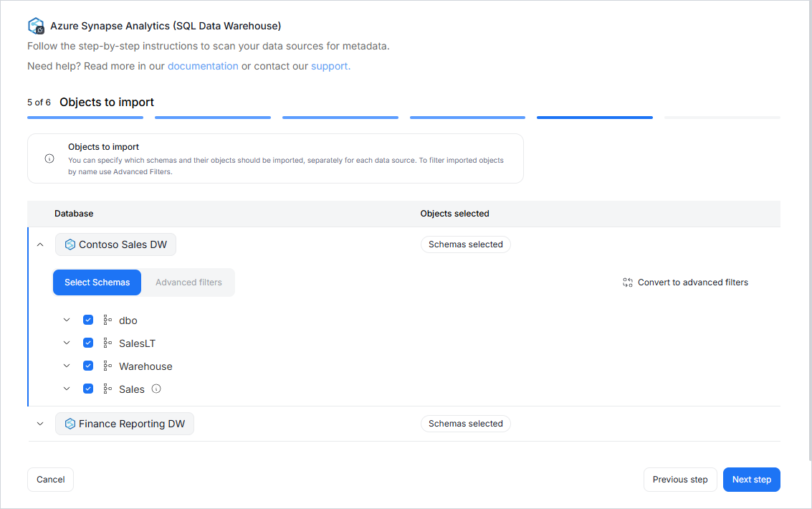Uncheck the SalesLT schema checkbox
The height and width of the screenshot is (509, 812).
88,343
